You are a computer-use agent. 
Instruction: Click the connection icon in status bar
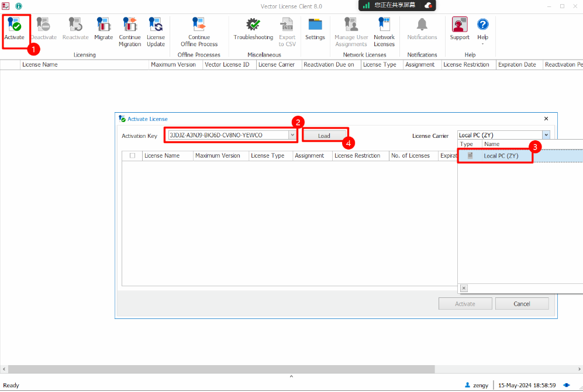(x=566, y=386)
